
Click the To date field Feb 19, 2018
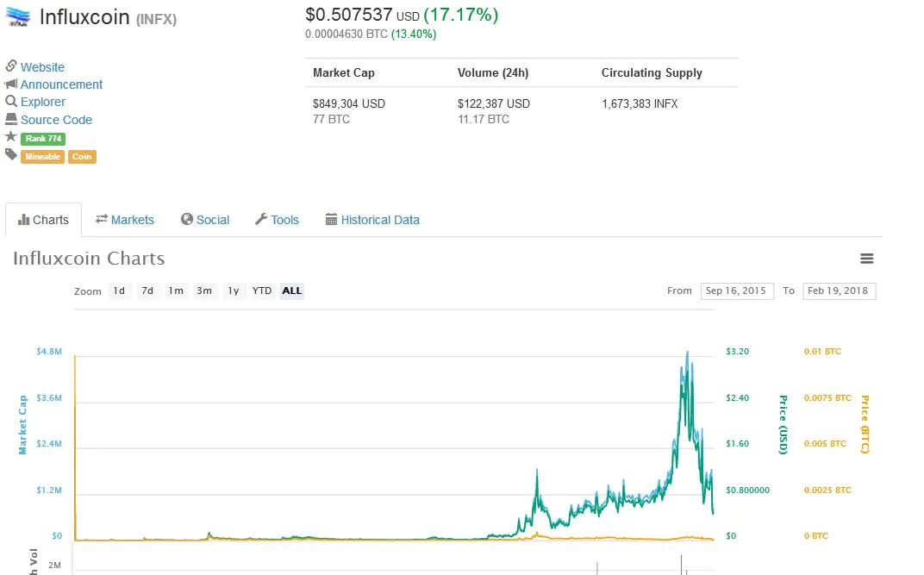839,291
